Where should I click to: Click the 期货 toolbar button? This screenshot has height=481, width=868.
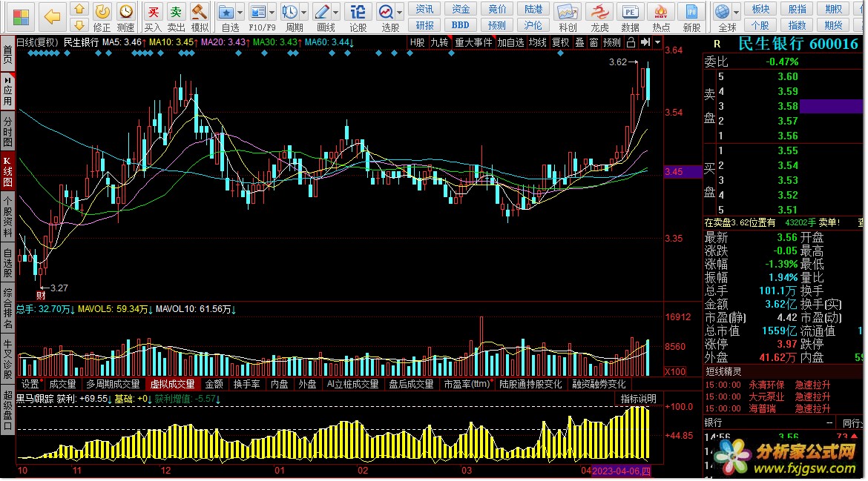pos(833,25)
